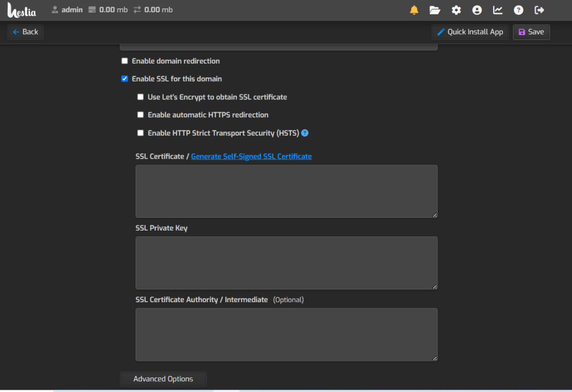572x392 pixels.
Task: Save the domain settings
Action: (531, 32)
